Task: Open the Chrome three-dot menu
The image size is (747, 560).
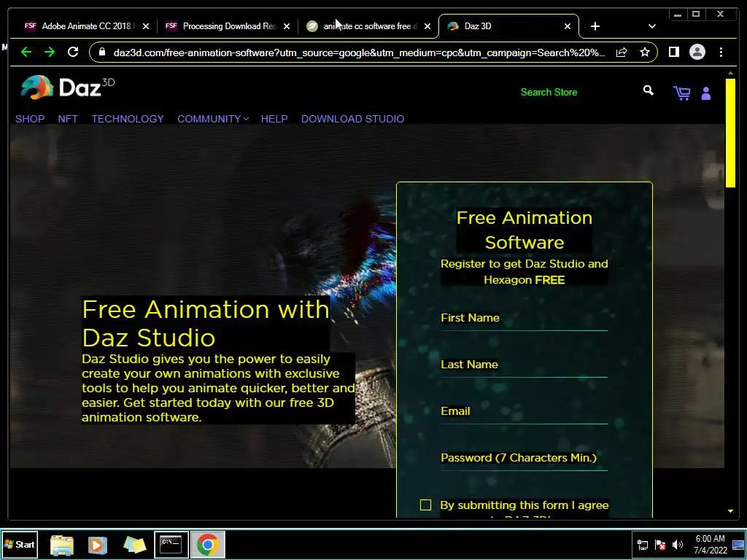Action: click(721, 52)
